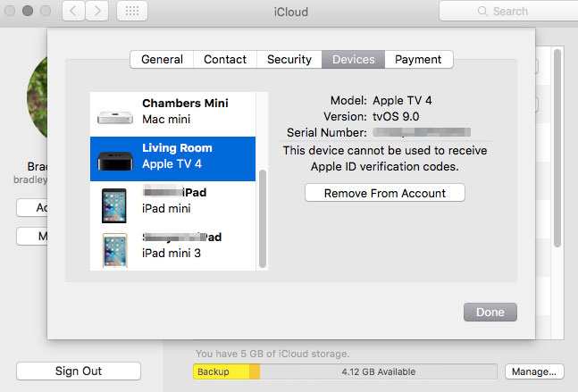
Task: Select Chambers Mini device name
Action: tap(185, 104)
